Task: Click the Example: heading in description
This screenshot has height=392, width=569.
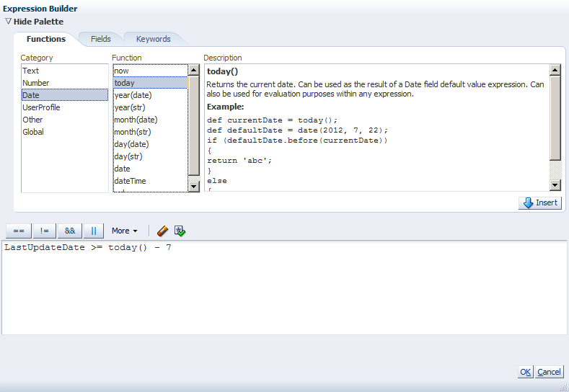Action: [225, 107]
